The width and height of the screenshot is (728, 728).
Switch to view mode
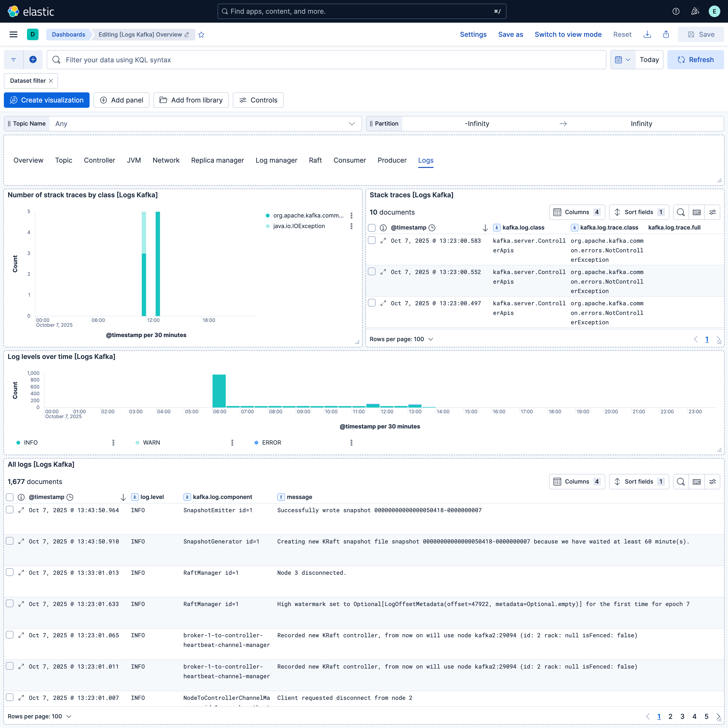coord(568,34)
